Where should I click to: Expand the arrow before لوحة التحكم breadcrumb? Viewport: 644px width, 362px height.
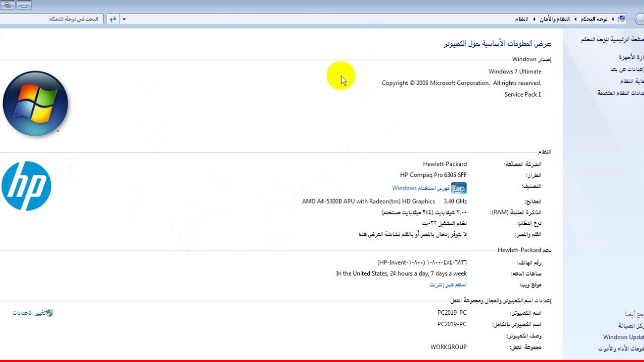[612, 19]
